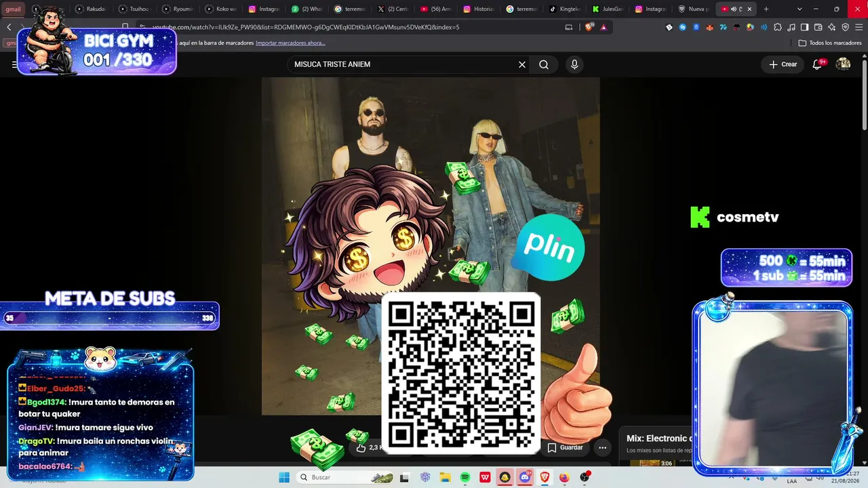Switch to the Nueva pestaña tab
The height and width of the screenshot is (488, 868).
click(x=693, y=9)
